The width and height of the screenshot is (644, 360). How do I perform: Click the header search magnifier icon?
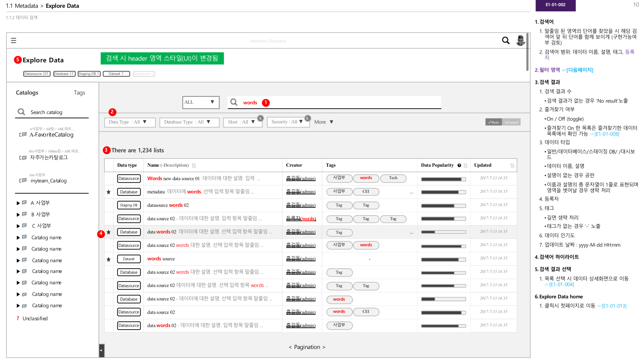click(505, 40)
